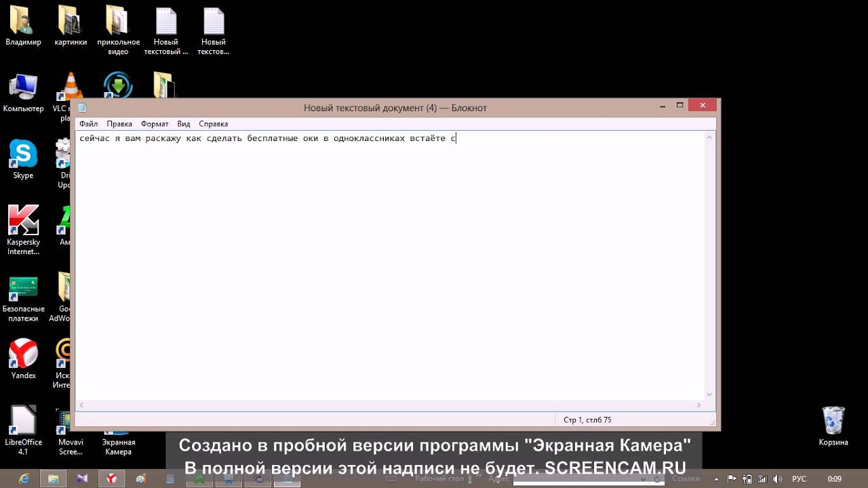The width and height of the screenshot is (868, 488).
Task: Open Internet Explorer from the taskbar
Action: pos(24,479)
